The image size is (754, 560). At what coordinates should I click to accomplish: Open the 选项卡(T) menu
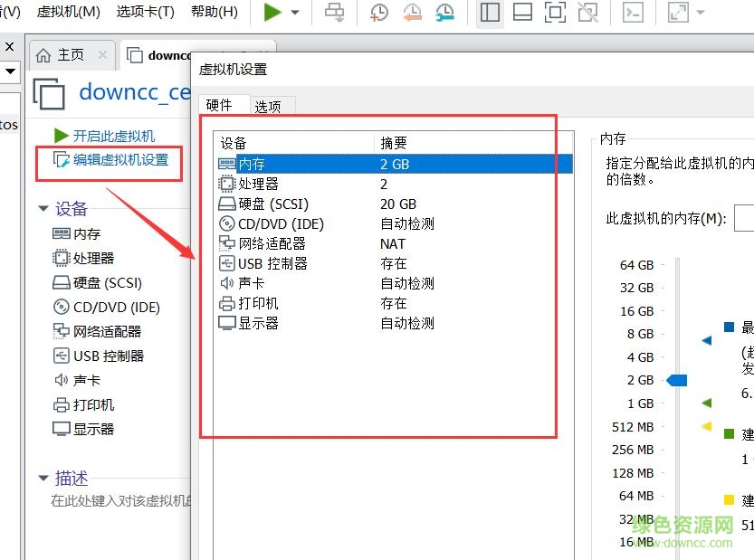pos(145,12)
